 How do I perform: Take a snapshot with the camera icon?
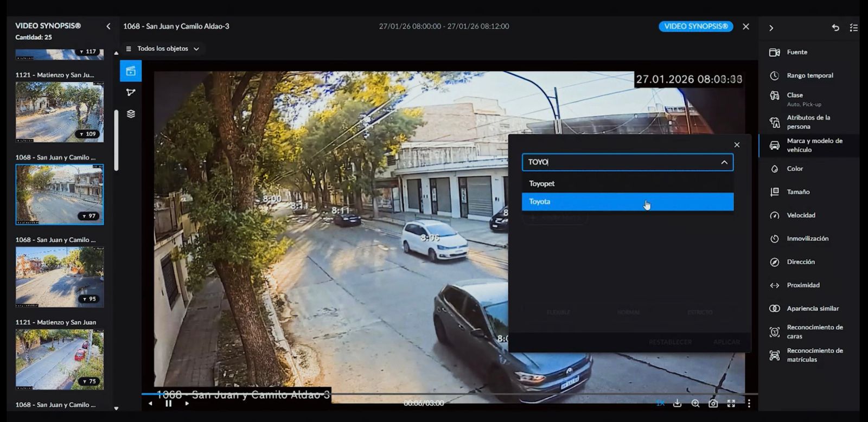(x=713, y=404)
